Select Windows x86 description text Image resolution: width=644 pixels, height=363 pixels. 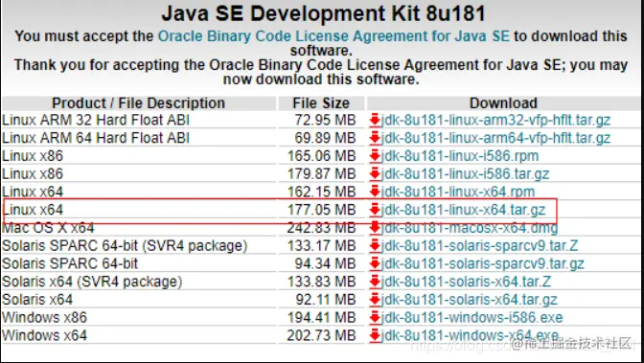click(x=44, y=317)
